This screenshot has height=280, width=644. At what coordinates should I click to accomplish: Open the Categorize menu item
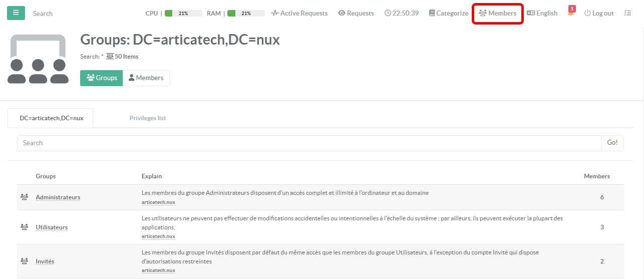[x=448, y=14]
